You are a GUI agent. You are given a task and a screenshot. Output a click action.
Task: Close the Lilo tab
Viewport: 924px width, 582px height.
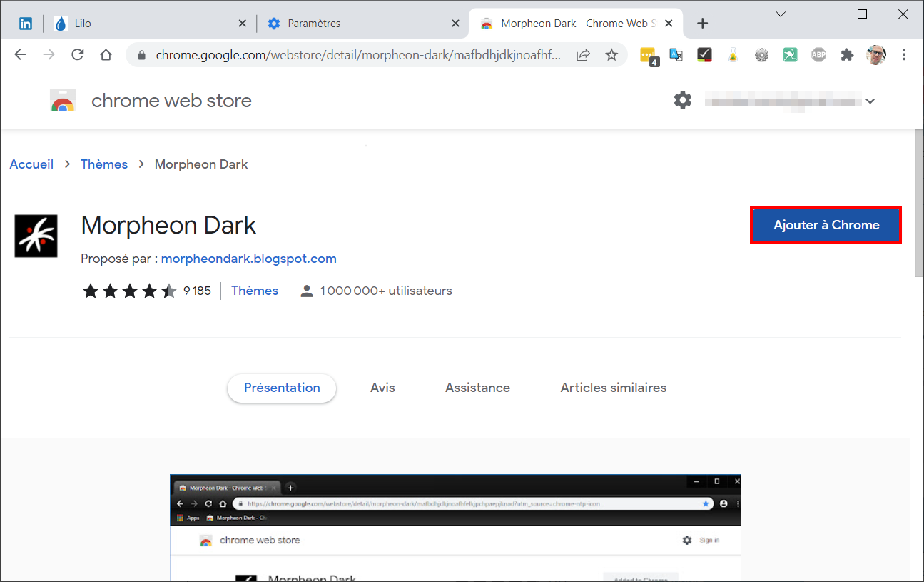242,24
